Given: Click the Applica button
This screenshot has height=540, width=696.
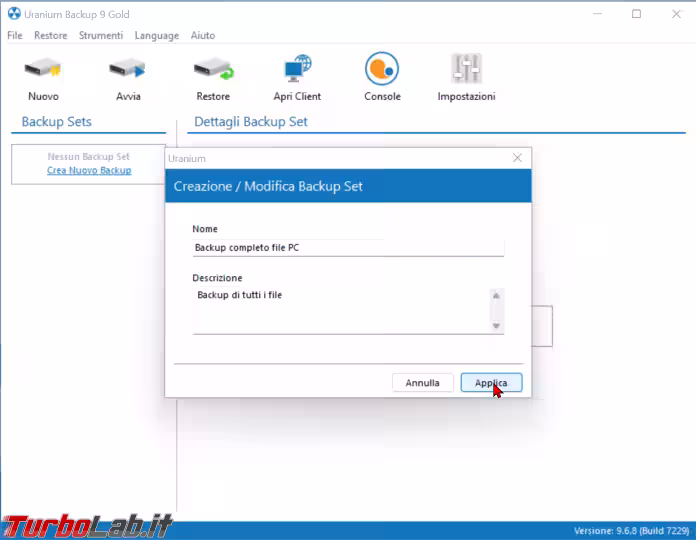Looking at the screenshot, I should pos(491,382).
